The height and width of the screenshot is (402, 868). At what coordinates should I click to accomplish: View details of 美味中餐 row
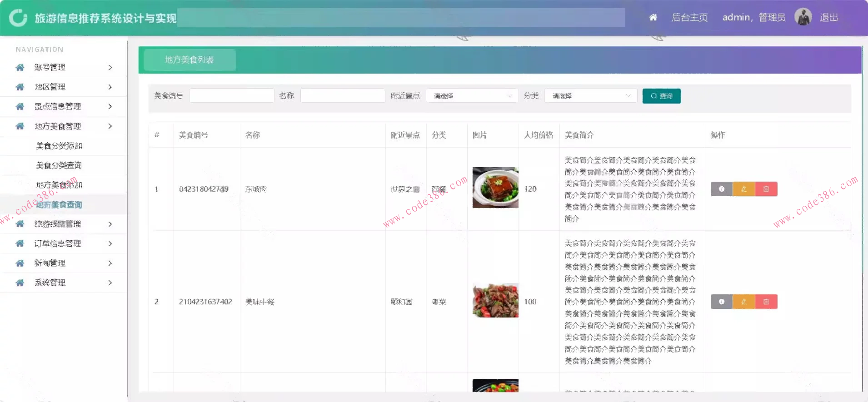pos(722,302)
